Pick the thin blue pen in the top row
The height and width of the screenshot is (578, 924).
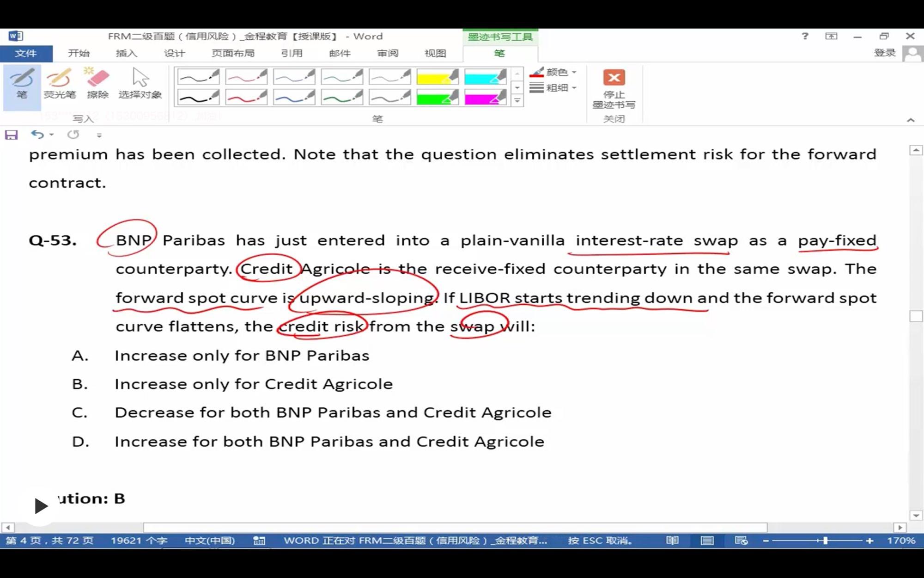pyautogui.click(x=294, y=77)
